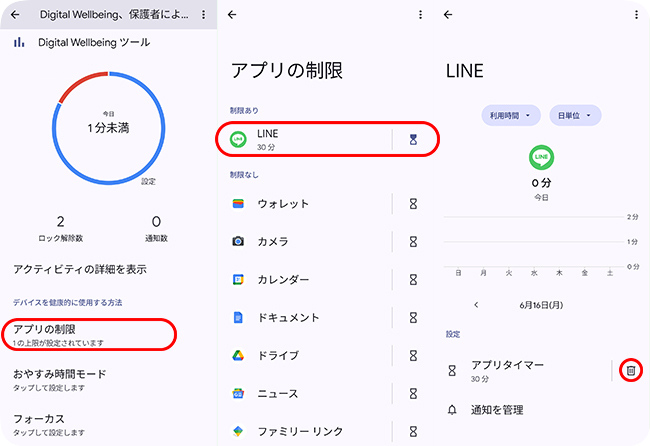Expand 日単位 dropdown chip
The height and width of the screenshot is (446, 650).
[x=575, y=115]
